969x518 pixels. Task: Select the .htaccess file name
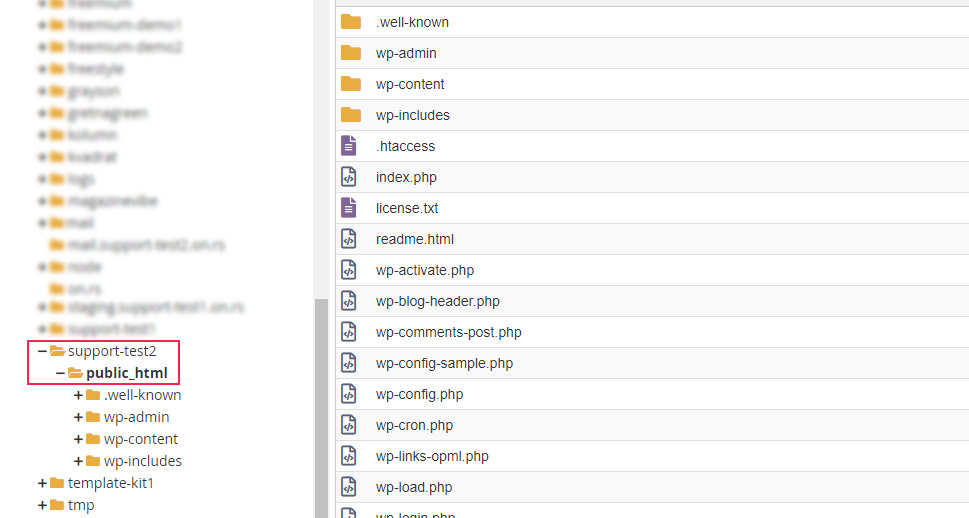tap(405, 146)
